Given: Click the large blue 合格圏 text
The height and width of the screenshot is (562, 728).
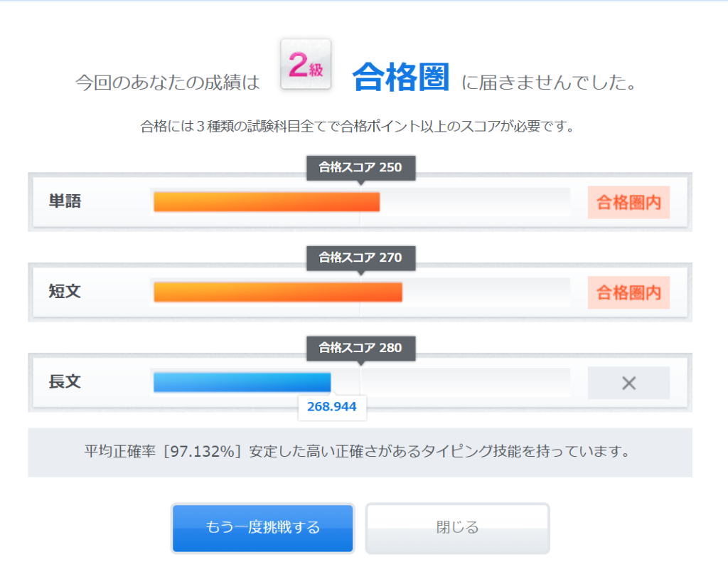Looking at the screenshot, I should coord(401,78).
